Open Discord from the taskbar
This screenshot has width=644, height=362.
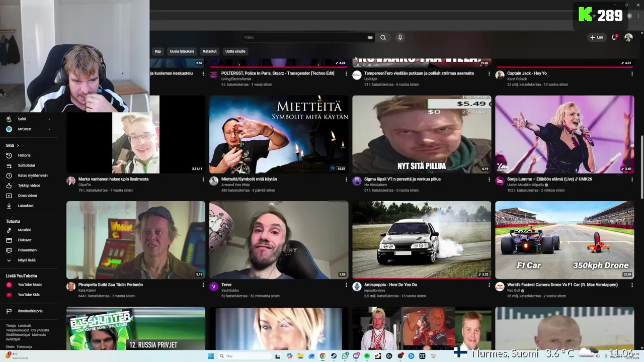pos(356,356)
